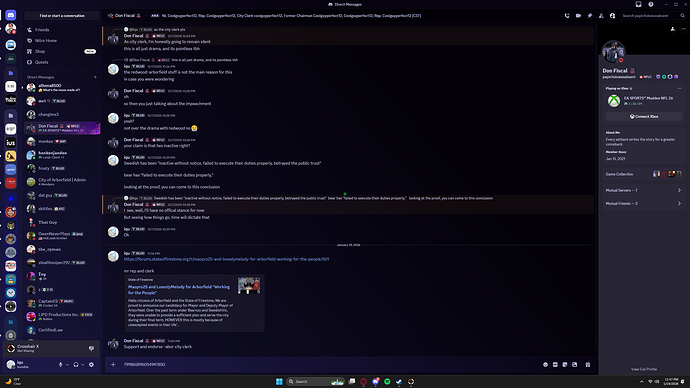
Task: Open Quests page
Action: click(62, 62)
